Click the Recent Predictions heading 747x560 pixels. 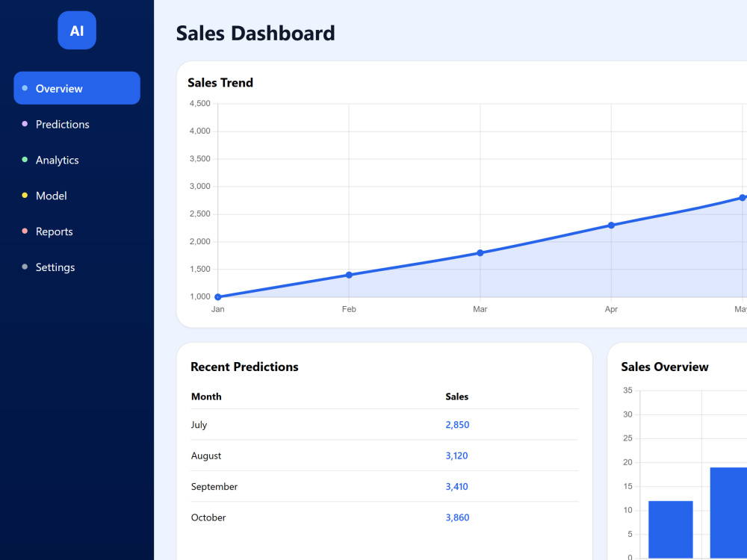(244, 367)
